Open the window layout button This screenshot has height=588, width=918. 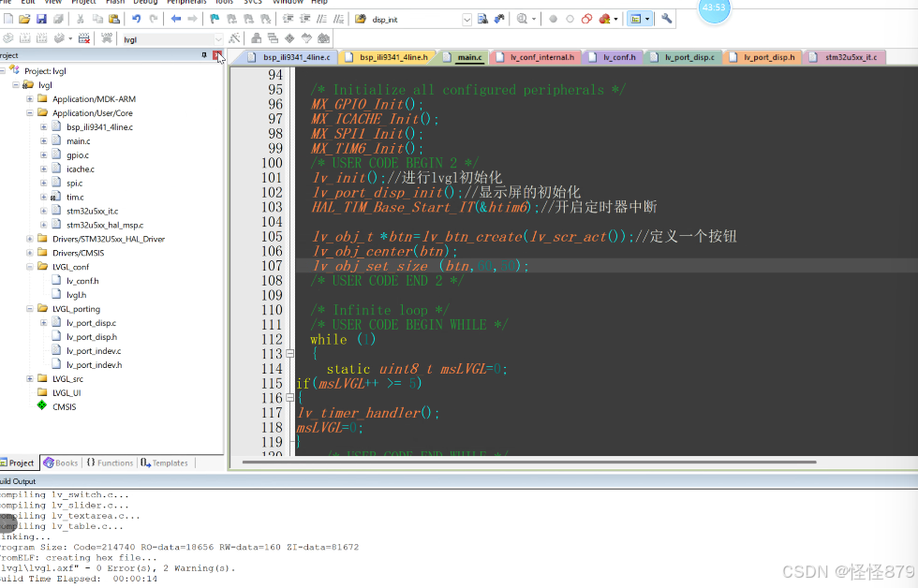pos(635,20)
